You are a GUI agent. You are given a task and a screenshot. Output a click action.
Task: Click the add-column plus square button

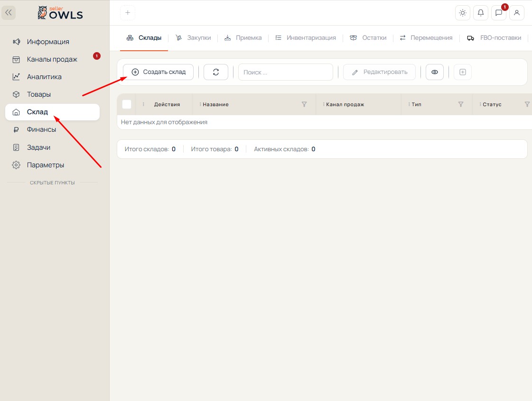pos(462,72)
